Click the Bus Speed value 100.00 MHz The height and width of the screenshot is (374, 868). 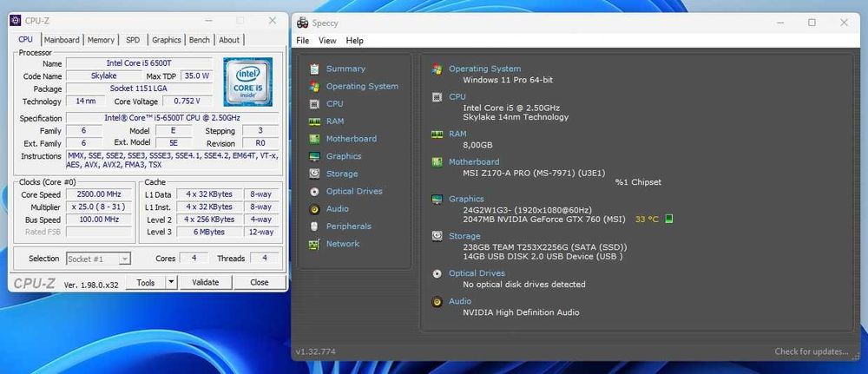(99, 219)
